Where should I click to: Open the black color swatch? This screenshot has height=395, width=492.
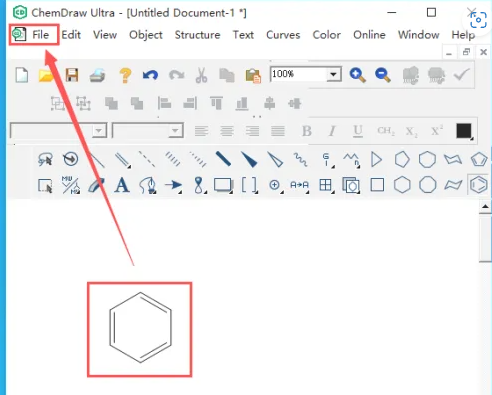(x=464, y=131)
